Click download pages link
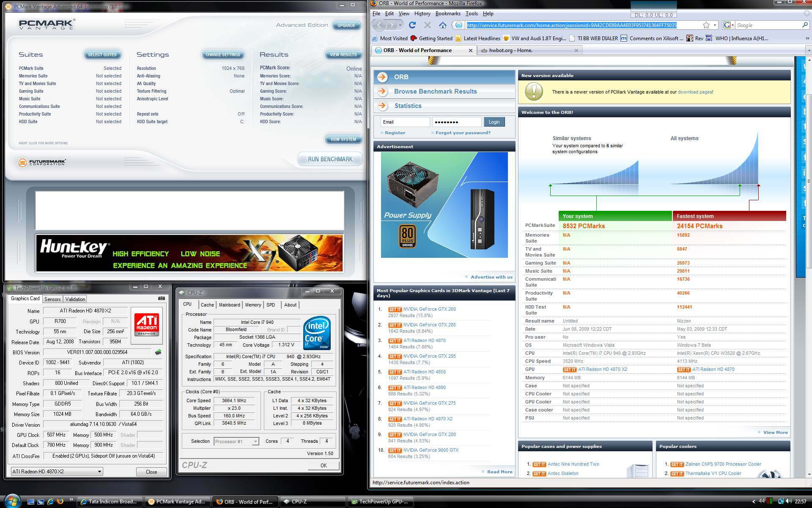Screen dimensions: 812x508 pyautogui.click(x=695, y=92)
